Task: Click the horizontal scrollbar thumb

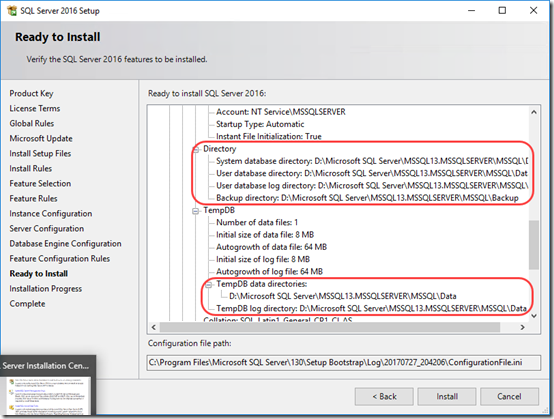Action: click(330, 327)
